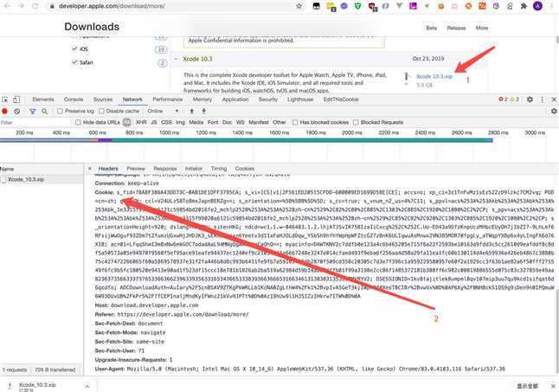Enable the Disable cache checkbox
Viewport: 559px width, 392px height.
pos(101,111)
